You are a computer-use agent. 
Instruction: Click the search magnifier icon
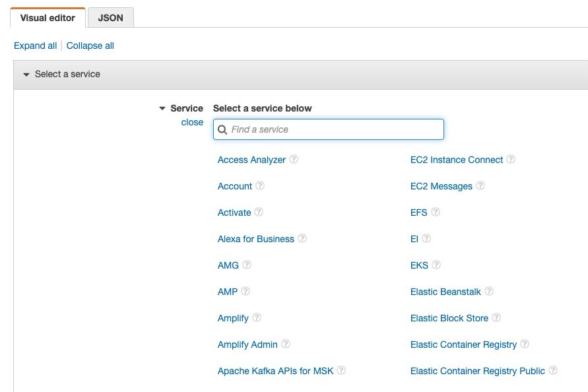click(222, 130)
